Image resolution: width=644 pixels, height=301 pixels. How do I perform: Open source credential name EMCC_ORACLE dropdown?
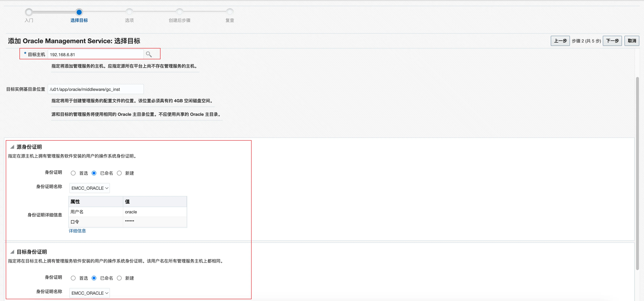click(89, 188)
